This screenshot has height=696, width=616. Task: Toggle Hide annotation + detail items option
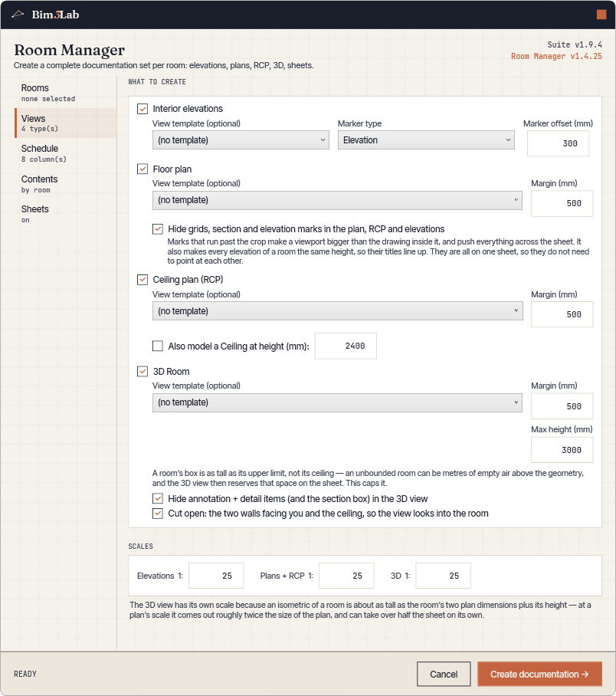pyautogui.click(x=158, y=499)
